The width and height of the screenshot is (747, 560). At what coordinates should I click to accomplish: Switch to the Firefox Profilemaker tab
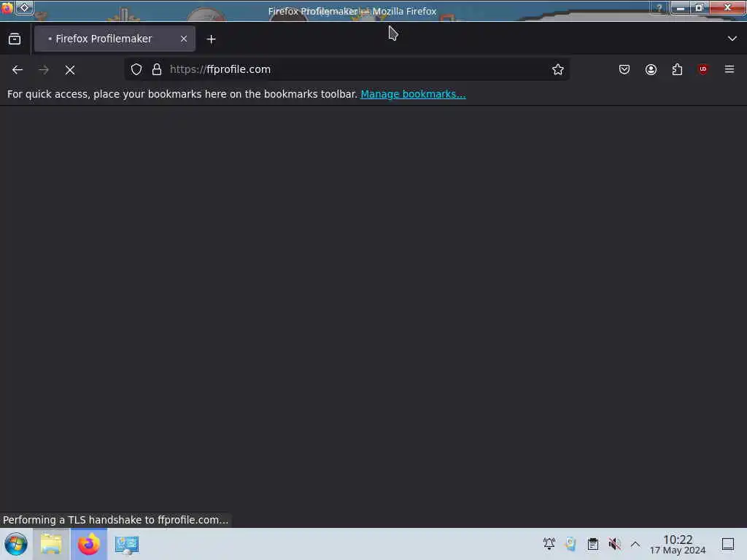click(x=115, y=39)
